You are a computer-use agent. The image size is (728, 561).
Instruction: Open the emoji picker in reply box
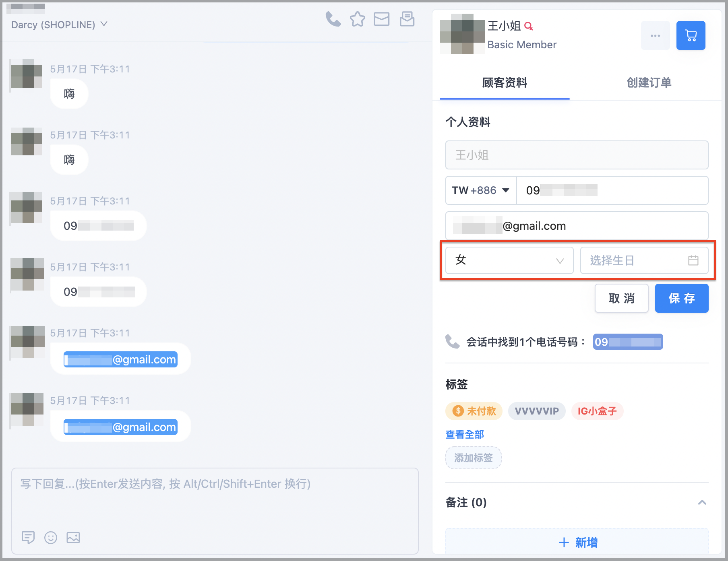[51, 537]
